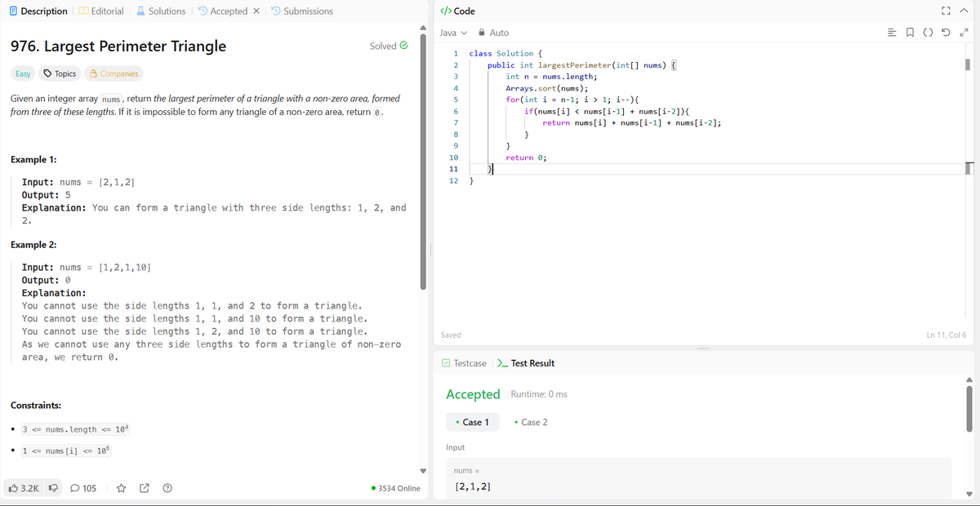Click the 'return 0;' code line
The image size is (980, 506).
click(x=525, y=157)
